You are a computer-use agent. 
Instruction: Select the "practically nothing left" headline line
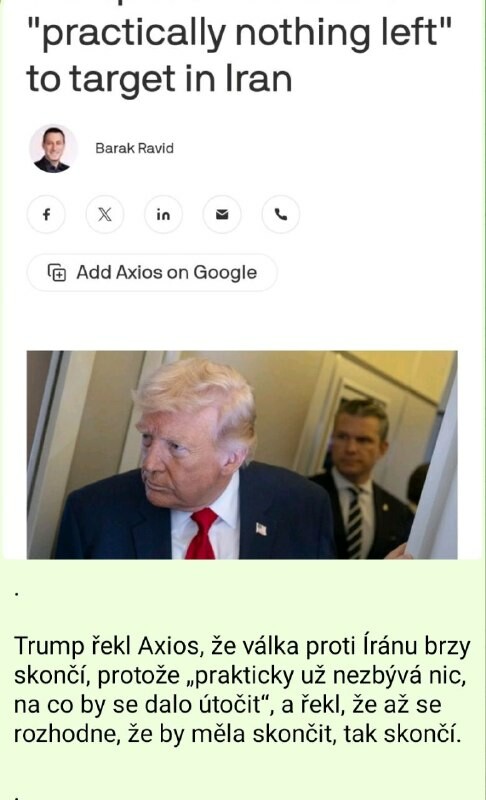[x=239, y=33]
